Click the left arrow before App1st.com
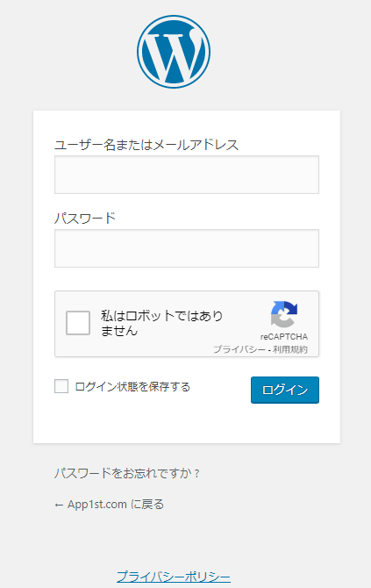Image resolution: width=371 pixels, height=588 pixels. pos(59,506)
